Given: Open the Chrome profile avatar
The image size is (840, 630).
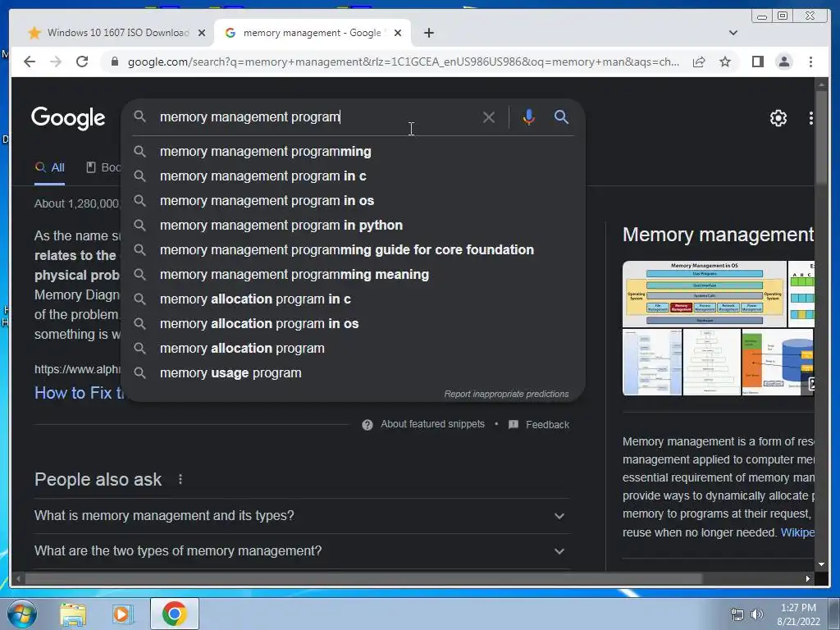Looking at the screenshot, I should (783, 62).
